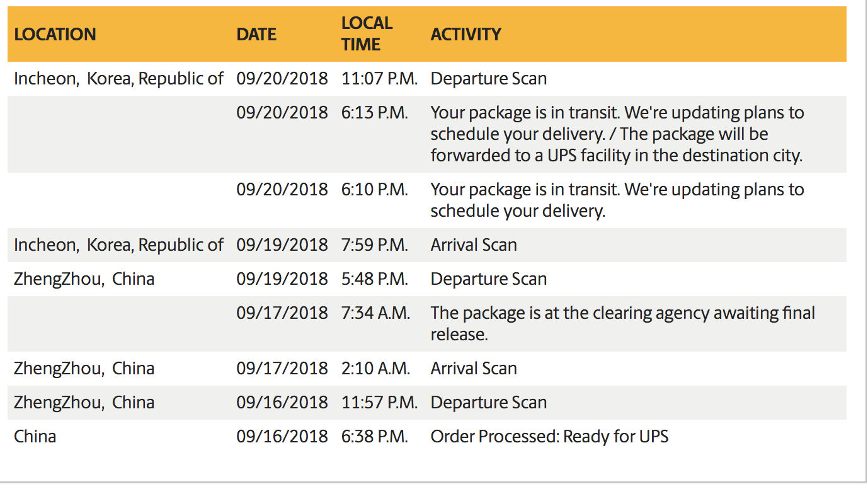
Task: Click the LOCATION column header
Action: pos(55,34)
